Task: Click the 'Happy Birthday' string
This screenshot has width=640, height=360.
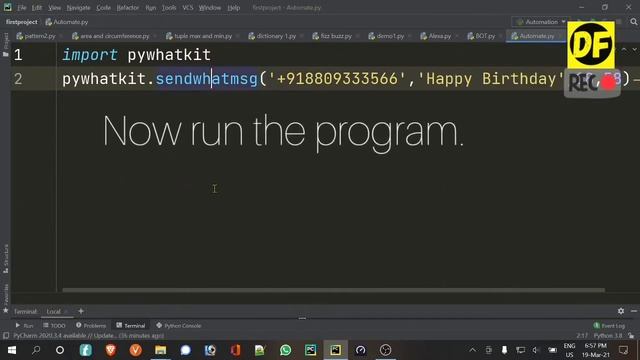Action: pos(490,79)
